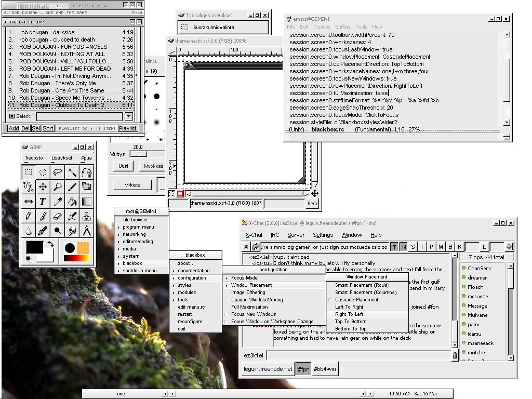The width and height of the screenshot is (532, 399).
Task: Toggle X-Chat P channel mode button
Action: click(431, 247)
